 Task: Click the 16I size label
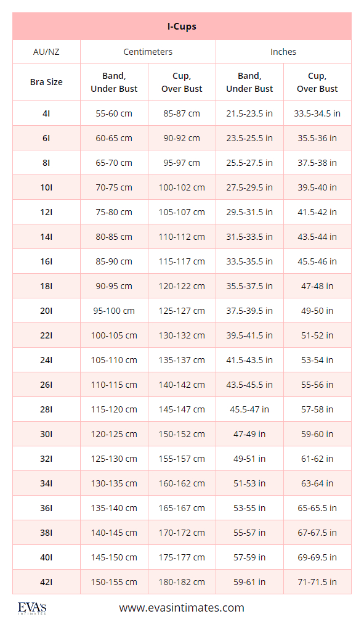(46, 261)
